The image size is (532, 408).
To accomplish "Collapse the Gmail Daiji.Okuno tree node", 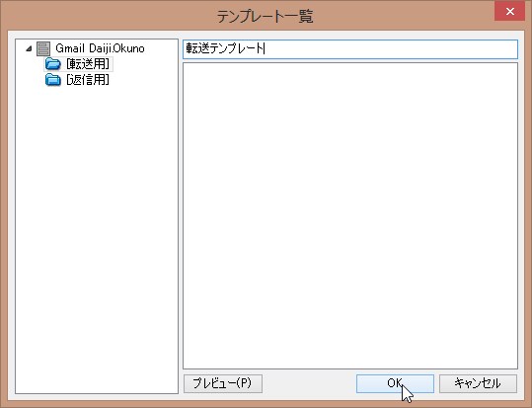I will 30,49.
